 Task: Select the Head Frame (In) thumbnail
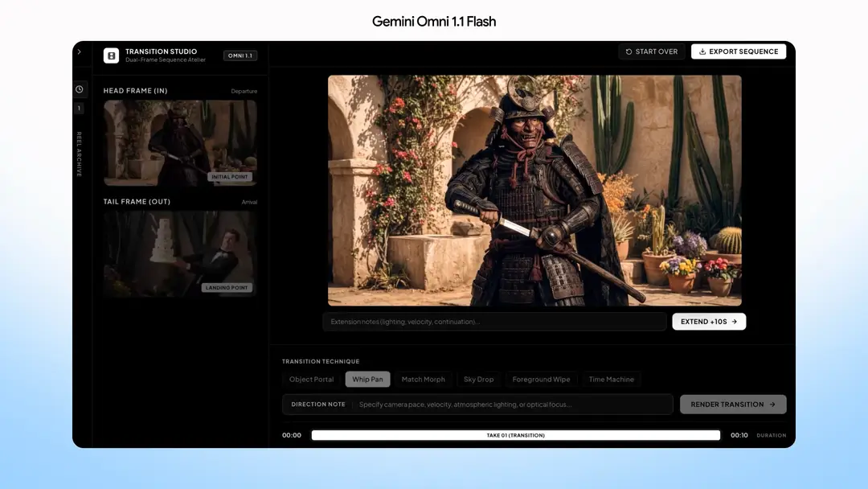click(x=180, y=143)
